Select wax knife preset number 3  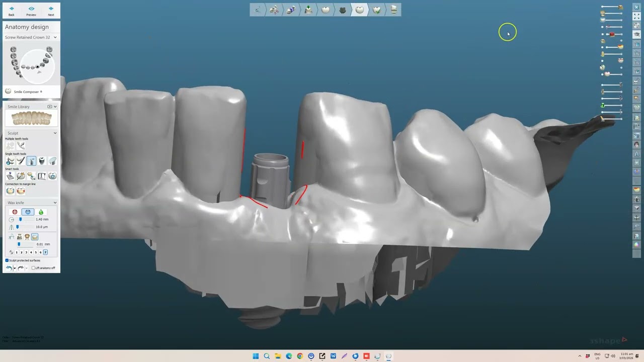26,252
